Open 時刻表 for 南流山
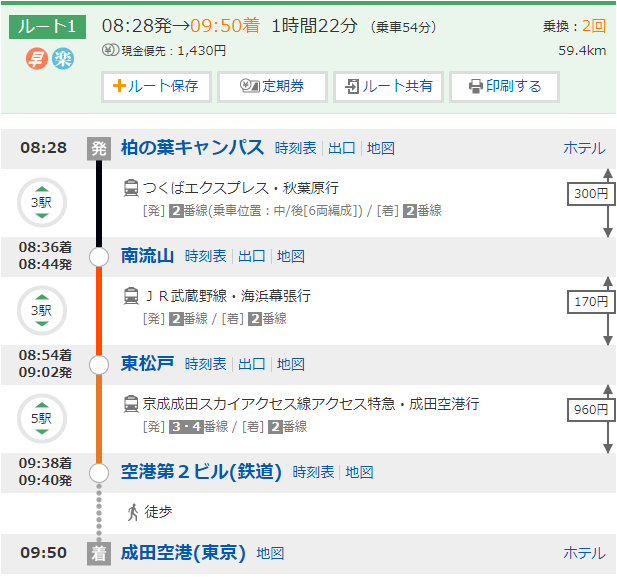 [205, 256]
